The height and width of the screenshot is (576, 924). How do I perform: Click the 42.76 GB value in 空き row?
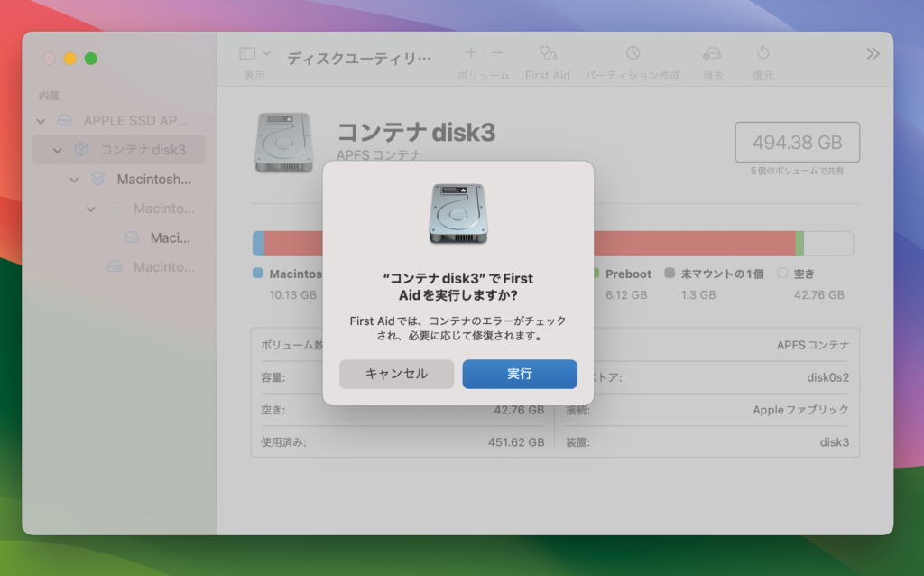tap(519, 410)
